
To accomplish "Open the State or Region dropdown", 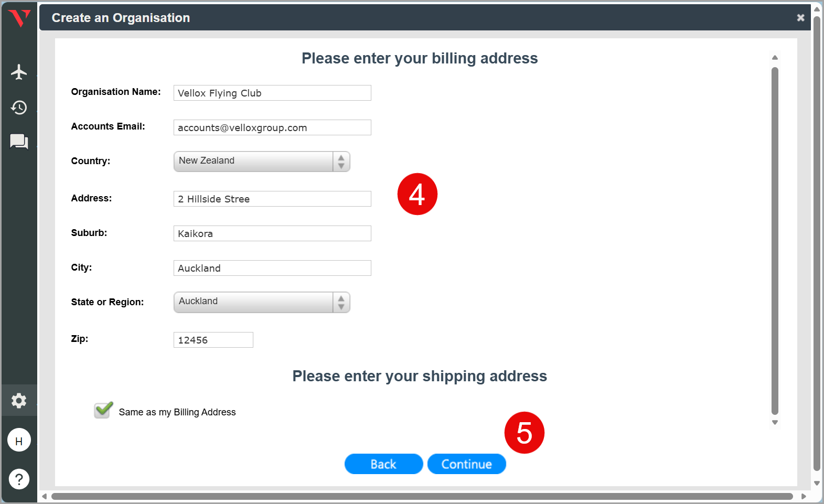I will [x=262, y=302].
